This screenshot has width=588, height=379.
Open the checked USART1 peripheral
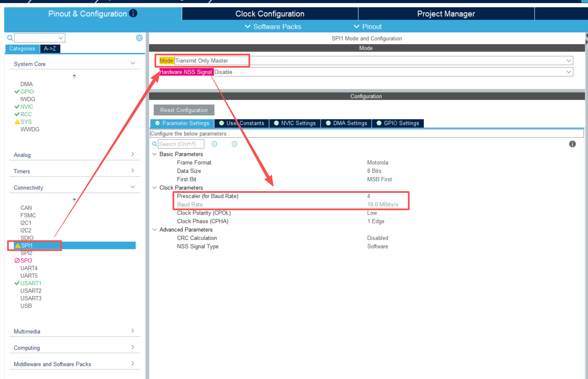click(28, 283)
